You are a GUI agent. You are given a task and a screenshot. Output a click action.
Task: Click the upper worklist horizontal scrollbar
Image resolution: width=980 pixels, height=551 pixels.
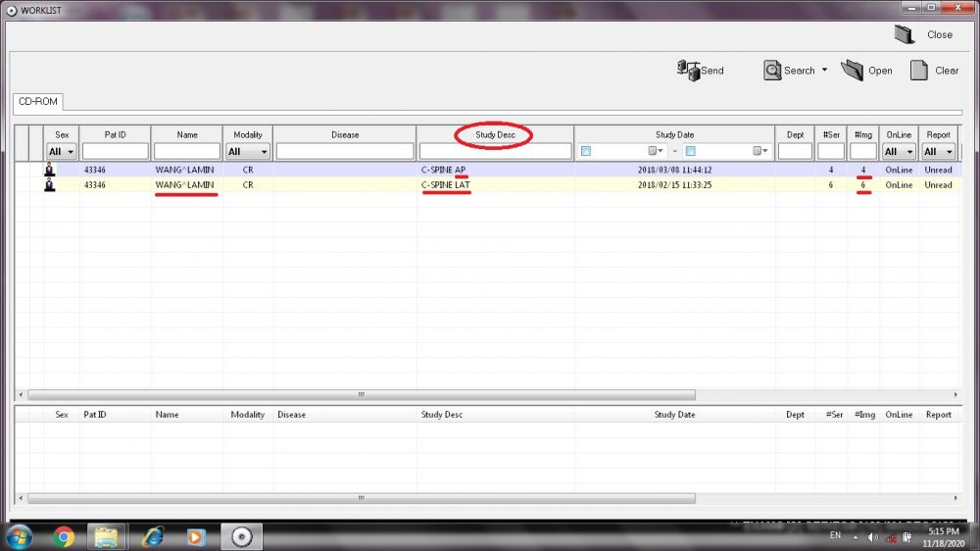pos(361,395)
